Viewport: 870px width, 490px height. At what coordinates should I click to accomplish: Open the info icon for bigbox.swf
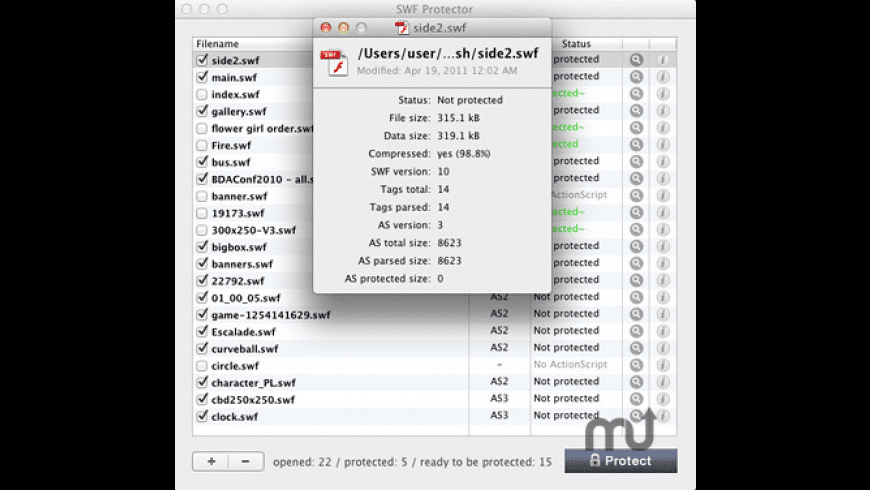662,246
